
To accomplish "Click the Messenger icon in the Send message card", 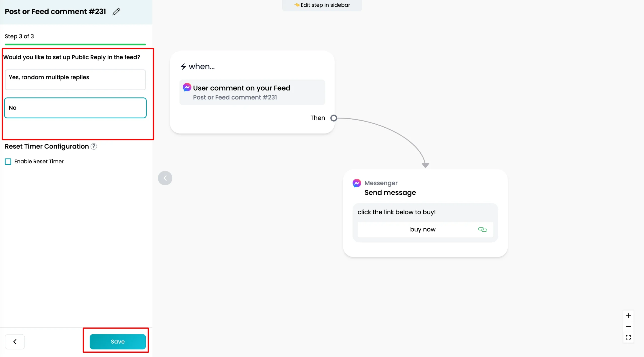I will tap(357, 183).
